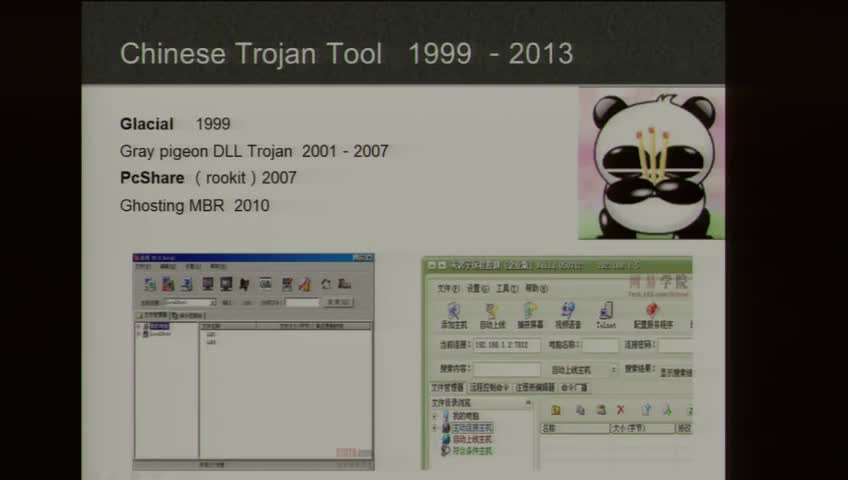Click the password input field in gray window

tap(302, 303)
